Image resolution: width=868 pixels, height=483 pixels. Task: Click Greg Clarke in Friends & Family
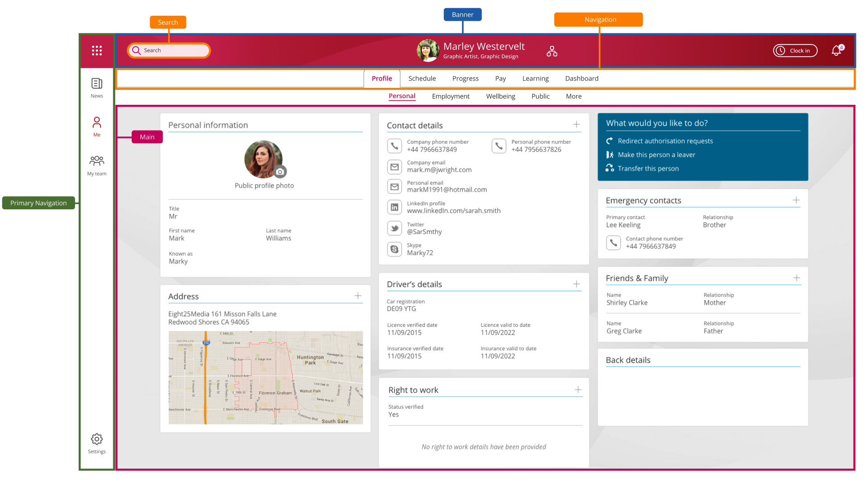pos(624,331)
